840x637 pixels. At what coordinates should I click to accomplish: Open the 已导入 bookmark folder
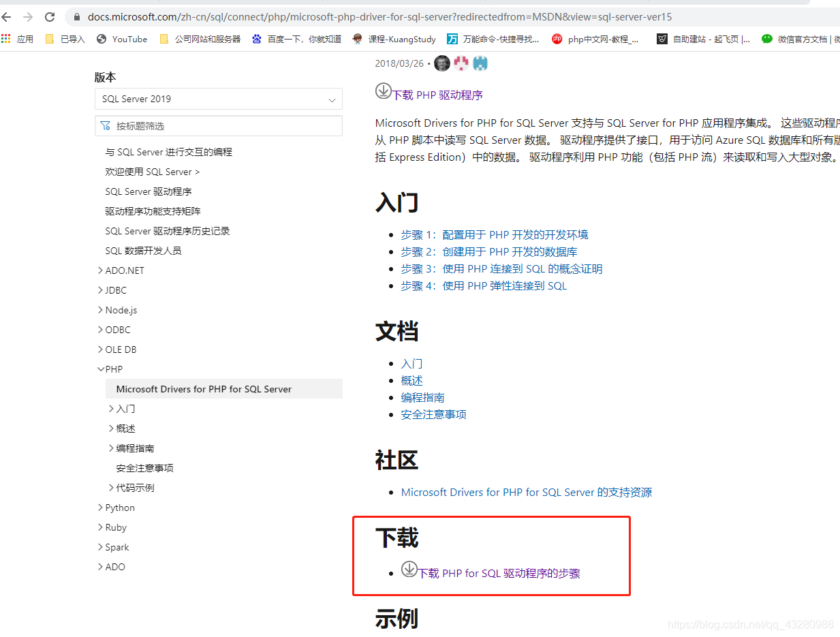pyautogui.click(x=65, y=39)
